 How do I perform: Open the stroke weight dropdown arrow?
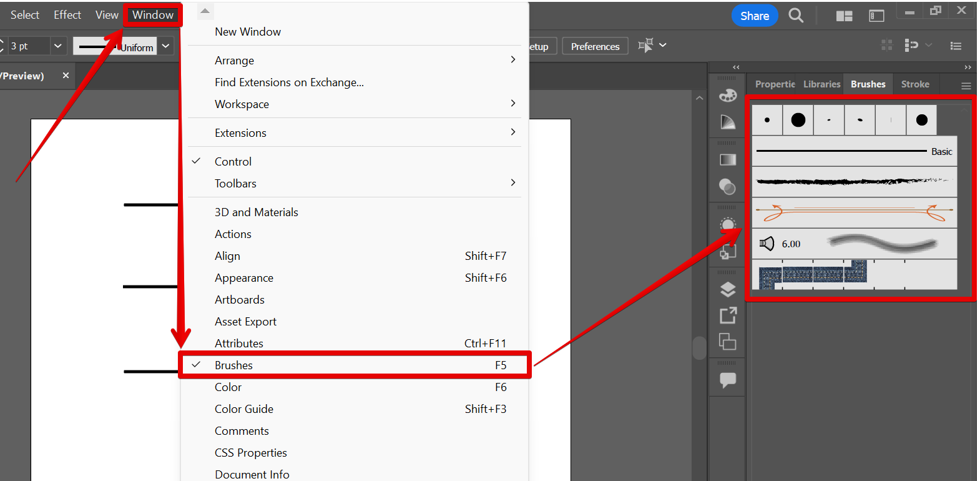pos(57,46)
